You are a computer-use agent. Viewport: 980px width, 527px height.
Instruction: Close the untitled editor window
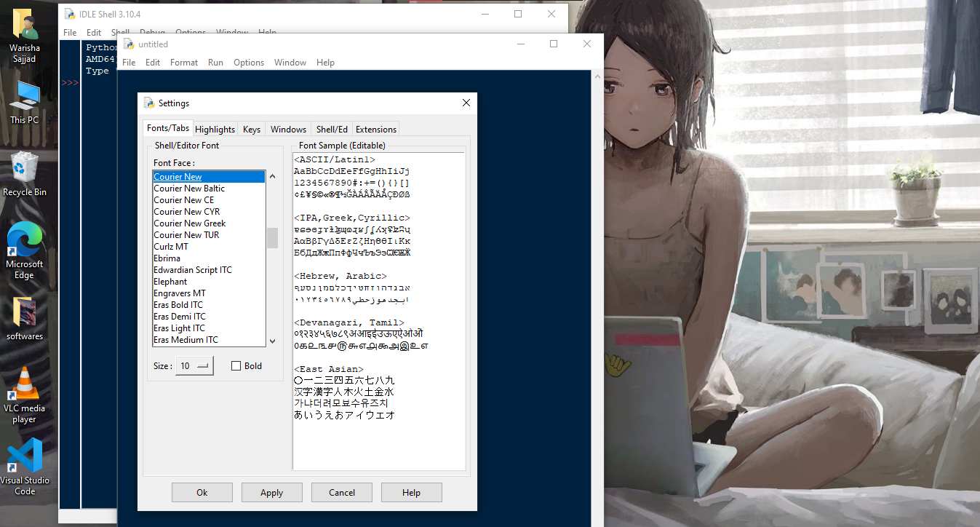587,44
